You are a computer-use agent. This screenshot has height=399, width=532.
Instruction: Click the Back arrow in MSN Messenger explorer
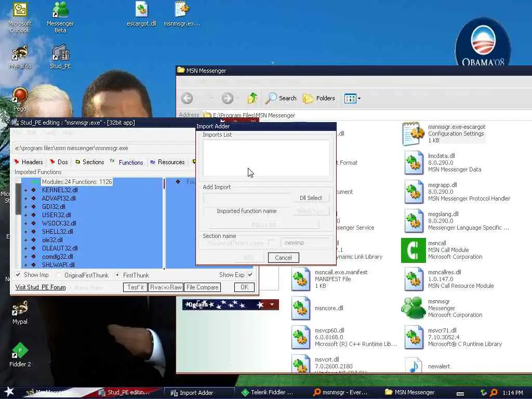[x=187, y=98]
